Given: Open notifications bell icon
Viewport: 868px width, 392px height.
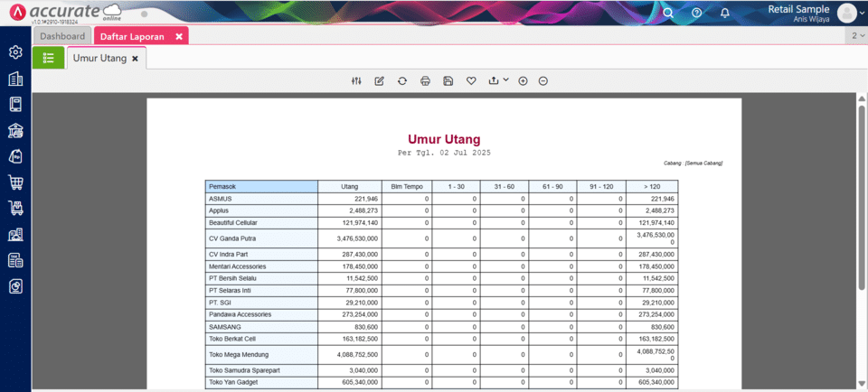Looking at the screenshot, I should pos(725,13).
